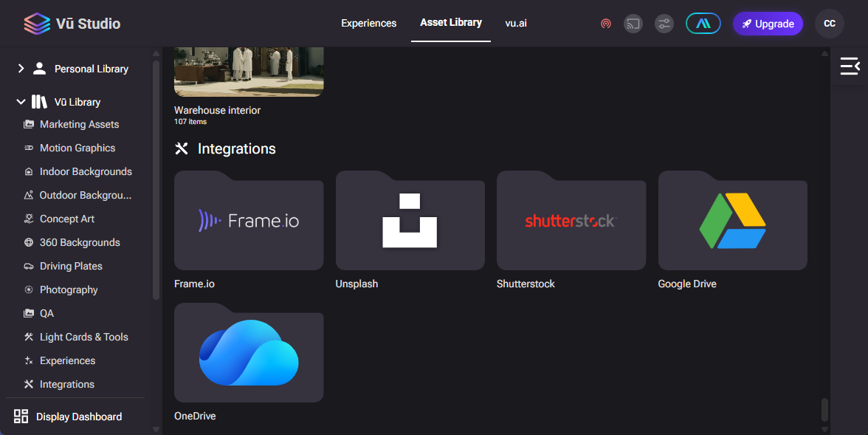Image resolution: width=868 pixels, height=435 pixels.
Task: Open Driving Plates in sidebar
Action: coord(71,266)
